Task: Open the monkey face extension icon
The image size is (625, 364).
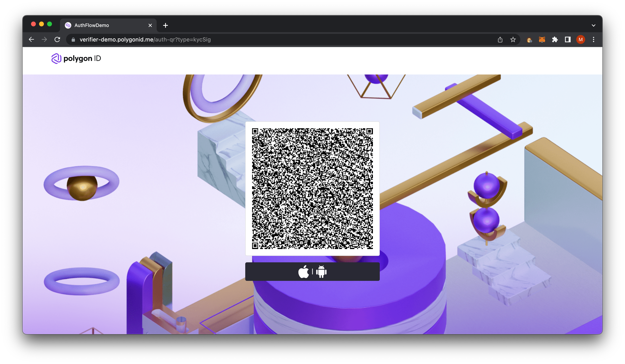Action: tap(529, 40)
